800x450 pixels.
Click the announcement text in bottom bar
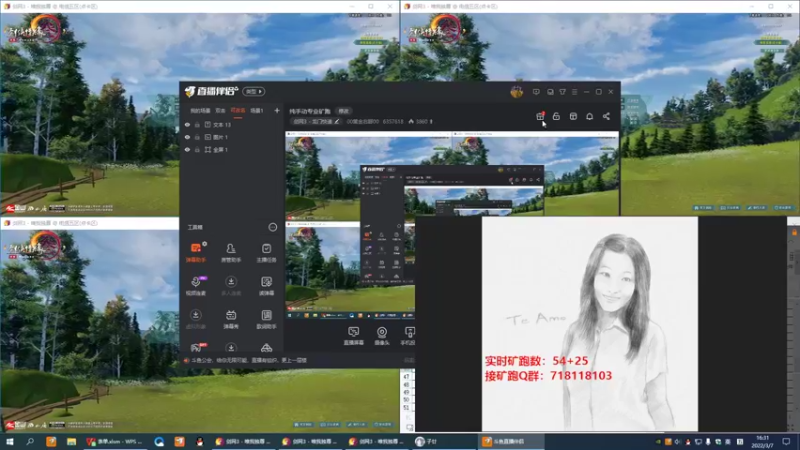click(x=249, y=360)
